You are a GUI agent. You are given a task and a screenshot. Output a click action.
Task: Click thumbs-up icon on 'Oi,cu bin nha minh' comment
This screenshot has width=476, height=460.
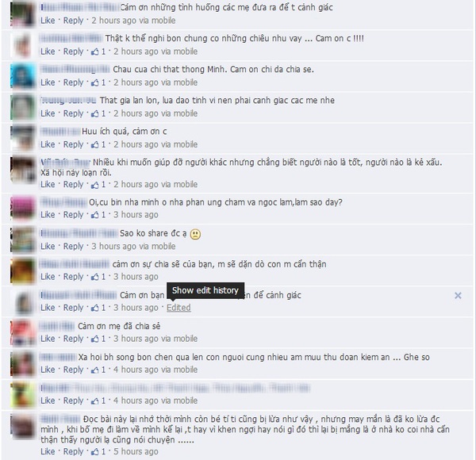pos(95,215)
